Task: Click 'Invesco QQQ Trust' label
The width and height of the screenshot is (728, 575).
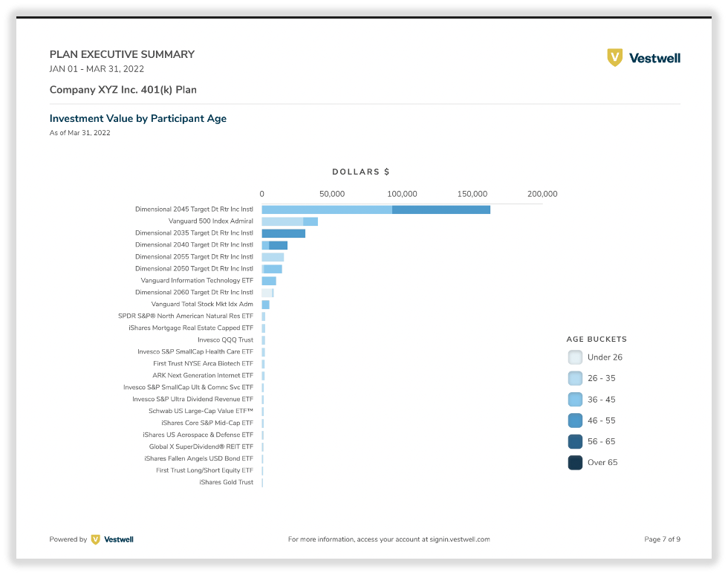Action: tap(225, 340)
